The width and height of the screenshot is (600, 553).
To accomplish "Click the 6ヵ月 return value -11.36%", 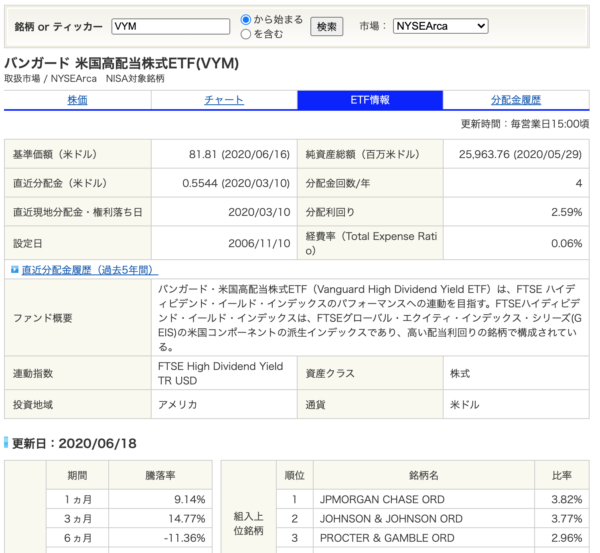I will pos(184,538).
